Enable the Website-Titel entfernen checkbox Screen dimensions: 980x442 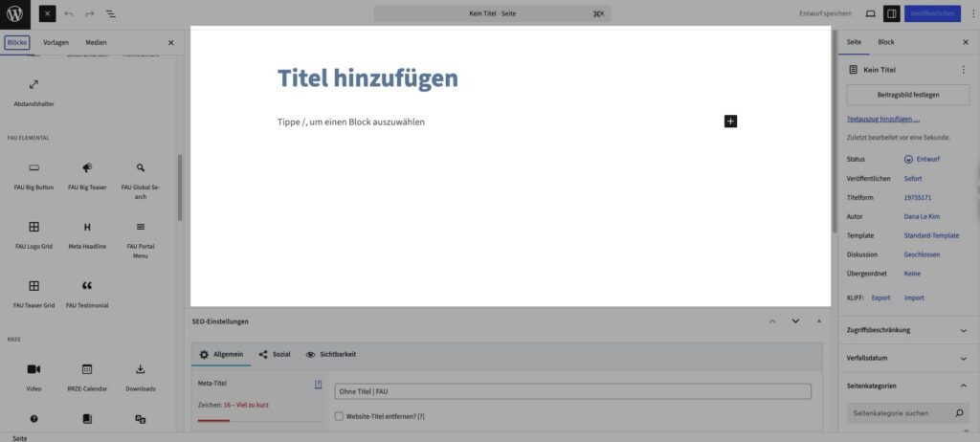(x=340, y=416)
